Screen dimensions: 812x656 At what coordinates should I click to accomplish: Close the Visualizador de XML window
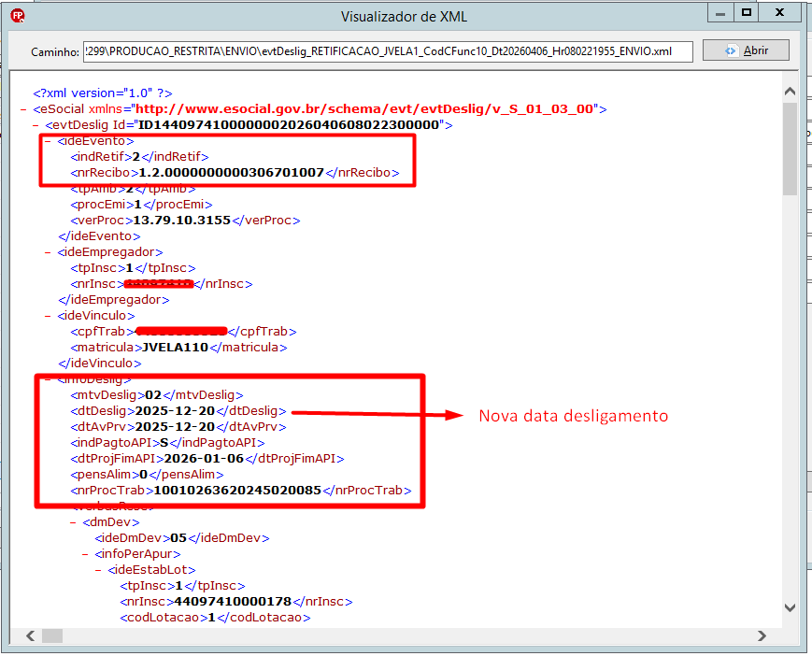point(779,13)
